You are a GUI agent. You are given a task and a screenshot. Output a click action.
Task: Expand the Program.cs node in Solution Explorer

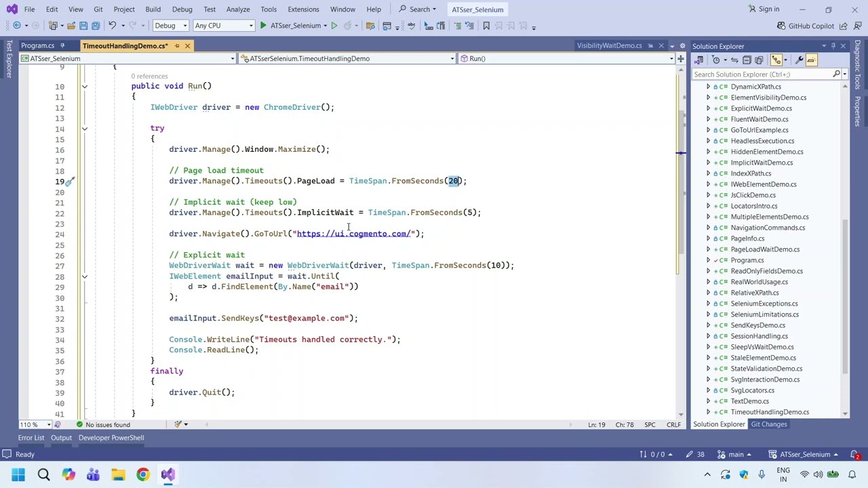[708, 260]
